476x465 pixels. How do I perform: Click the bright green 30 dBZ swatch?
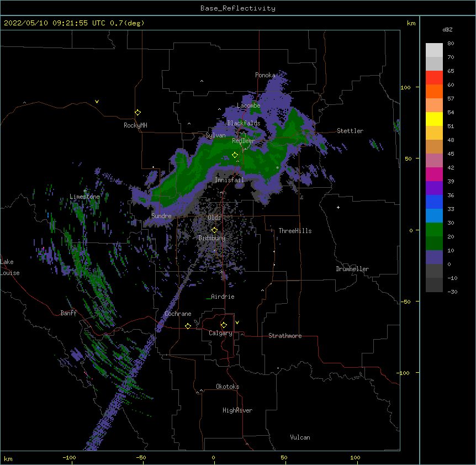point(434,230)
